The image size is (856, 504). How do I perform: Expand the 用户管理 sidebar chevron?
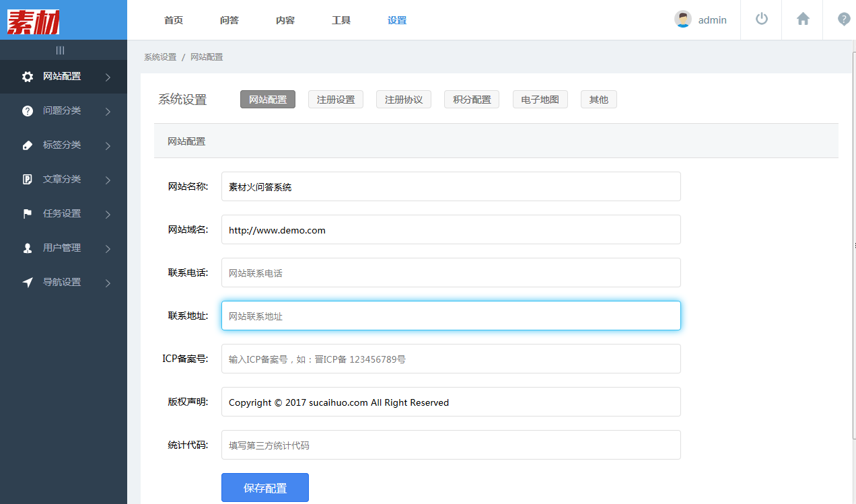pyautogui.click(x=108, y=249)
